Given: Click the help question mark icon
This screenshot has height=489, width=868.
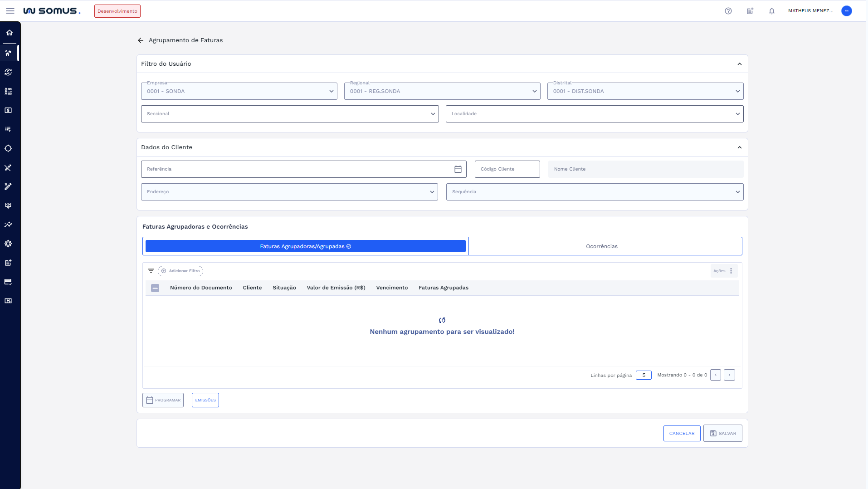Looking at the screenshot, I should (x=728, y=11).
